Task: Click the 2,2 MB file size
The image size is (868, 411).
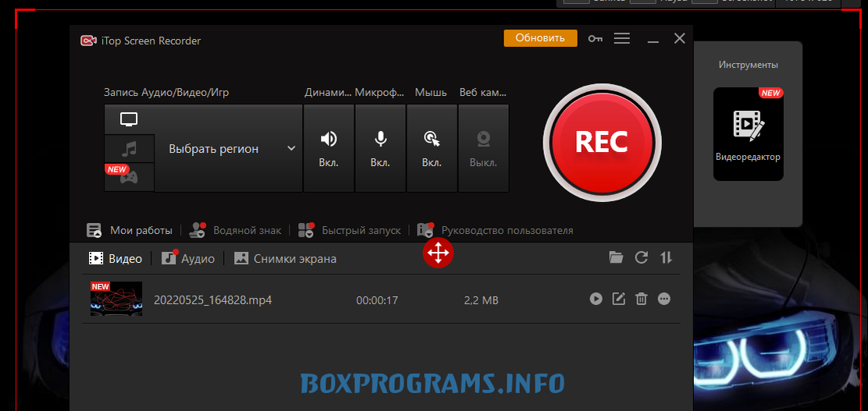Action: [481, 300]
